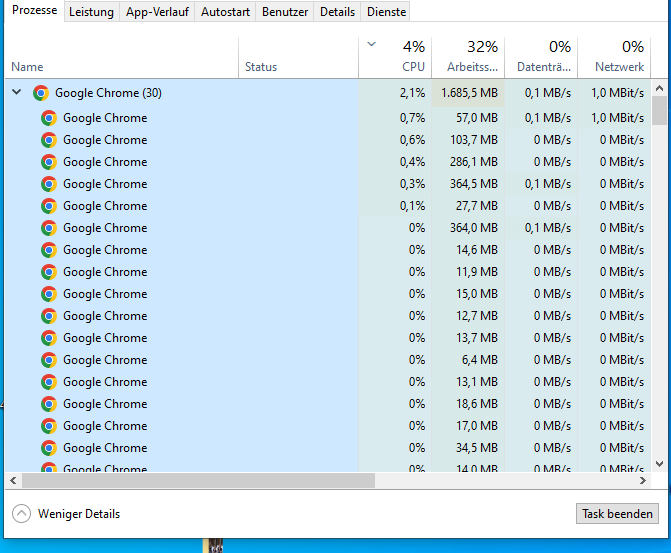
Task: Select Google Chrome name in the 13,7 MB row
Action: (x=105, y=338)
